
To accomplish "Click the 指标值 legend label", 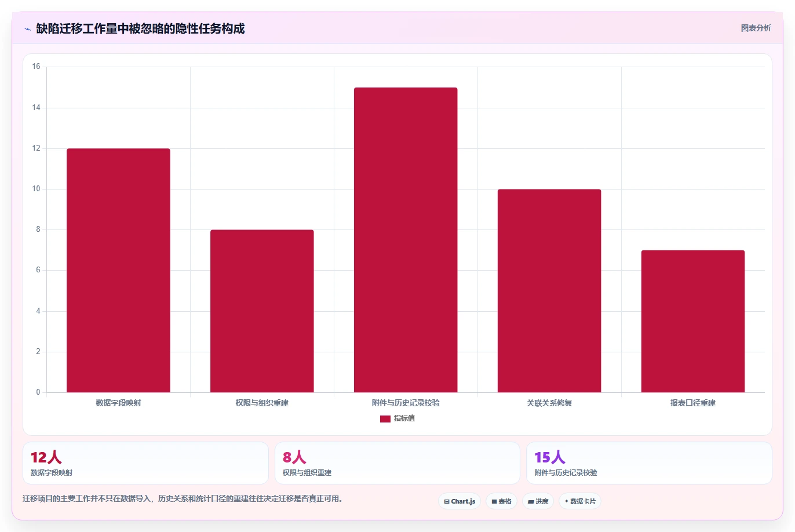I will click(404, 418).
